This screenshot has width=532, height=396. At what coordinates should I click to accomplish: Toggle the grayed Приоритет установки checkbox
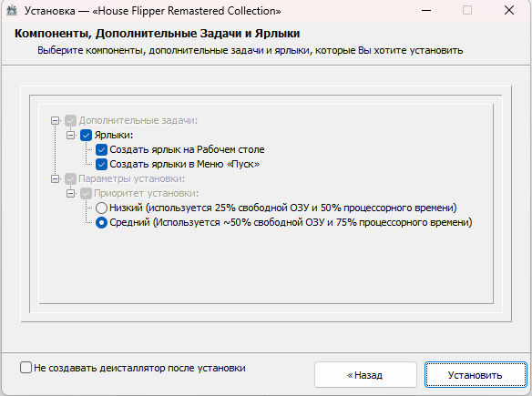point(87,193)
